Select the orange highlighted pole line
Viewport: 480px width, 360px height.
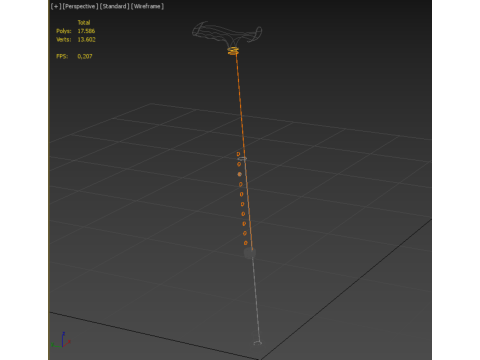point(244,152)
